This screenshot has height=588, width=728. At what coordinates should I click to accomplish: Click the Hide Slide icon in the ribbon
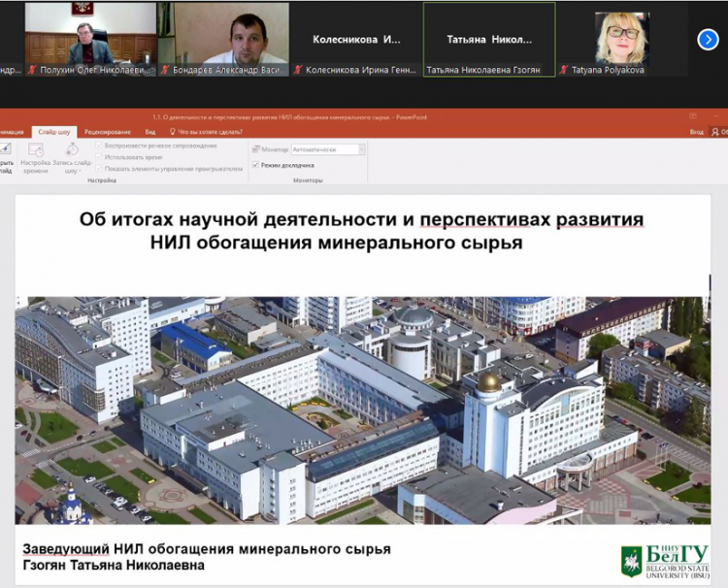[6, 149]
